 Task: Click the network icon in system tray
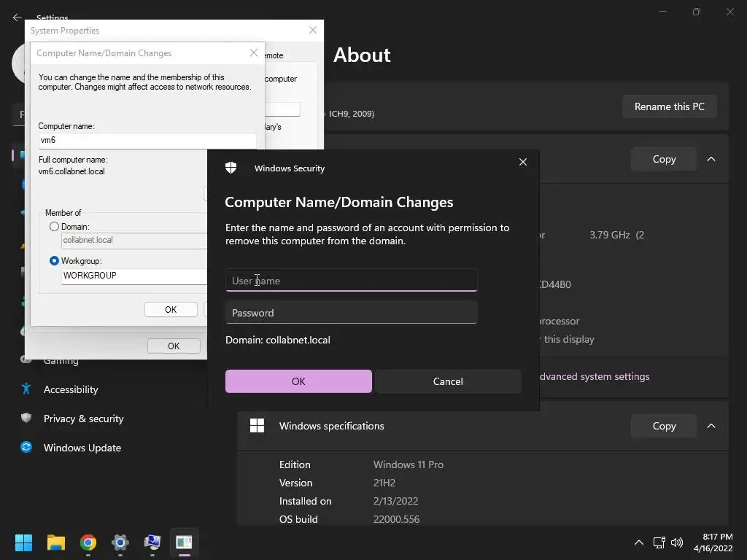(659, 542)
